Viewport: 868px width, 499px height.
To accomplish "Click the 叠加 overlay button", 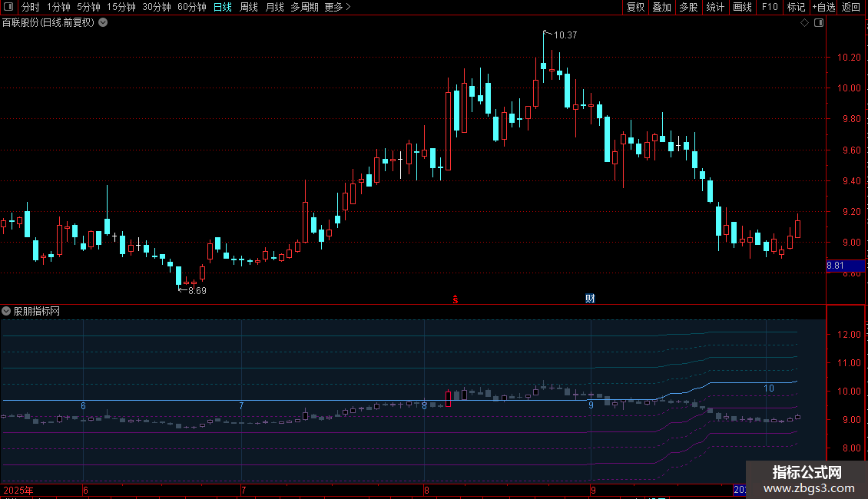I will [x=661, y=7].
